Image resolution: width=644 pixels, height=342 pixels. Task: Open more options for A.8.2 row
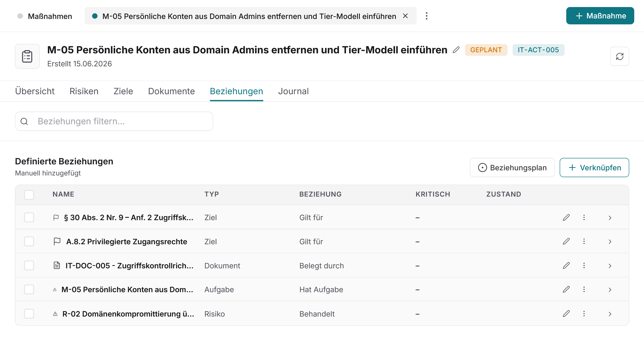(584, 241)
